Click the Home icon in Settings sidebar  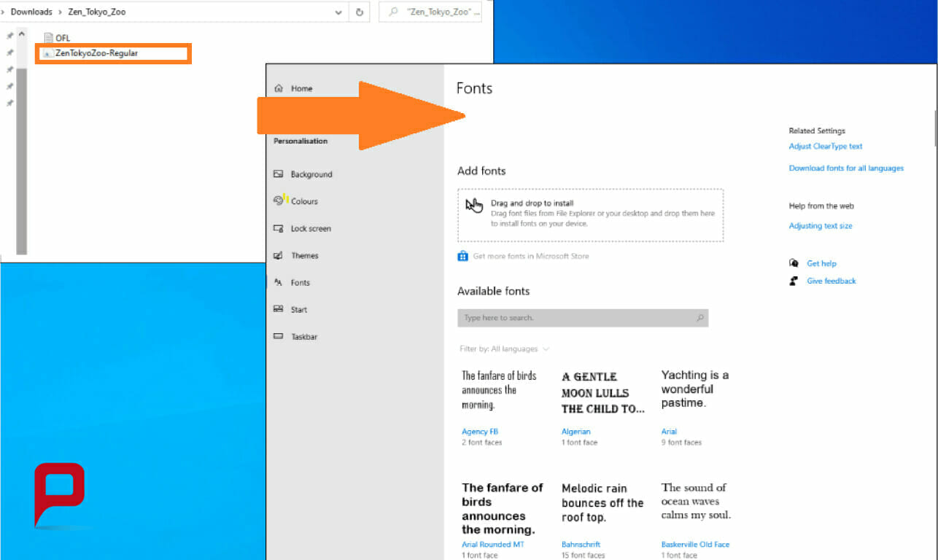279,88
